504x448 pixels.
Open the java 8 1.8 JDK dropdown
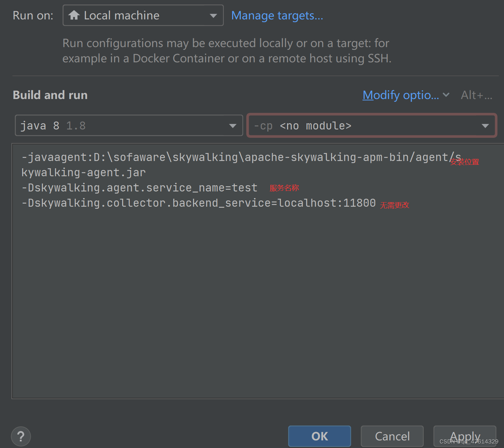[x=129, y=125]
